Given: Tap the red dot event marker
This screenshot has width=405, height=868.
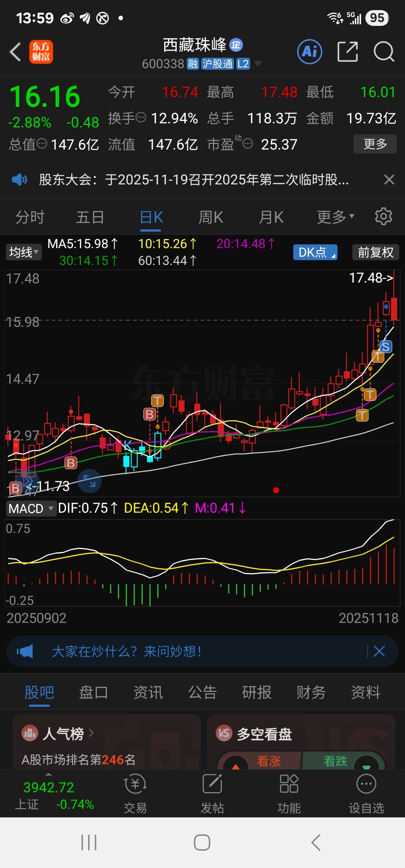Looking at the screenshot, I should click(x=276, y=490).
